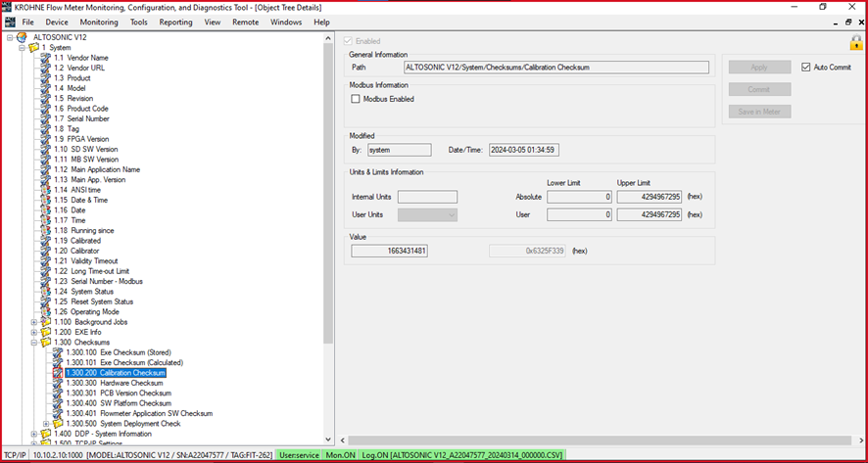Open the Help menu

tap(321, 23)
